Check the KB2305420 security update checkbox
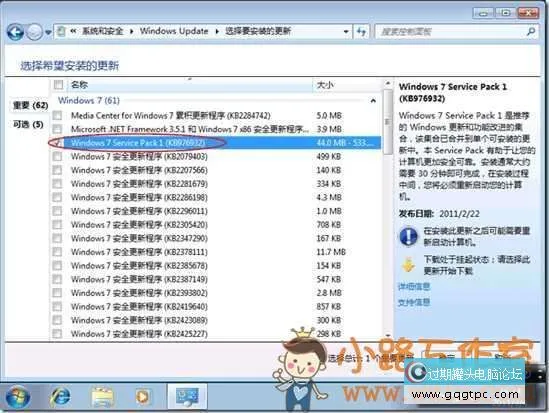This screenshot has height=413, width=549. click(x=57, y=225)
